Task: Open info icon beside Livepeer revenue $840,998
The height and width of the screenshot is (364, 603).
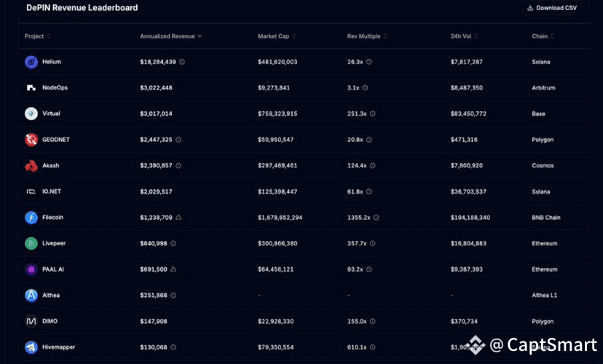Action: pos(173,243)
